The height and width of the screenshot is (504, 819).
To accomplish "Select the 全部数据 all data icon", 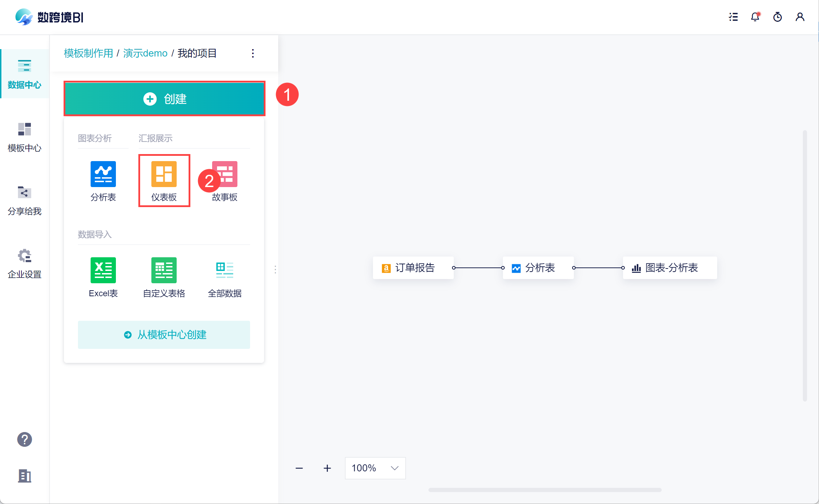I will pyautogui.click(x=225, y=270).
